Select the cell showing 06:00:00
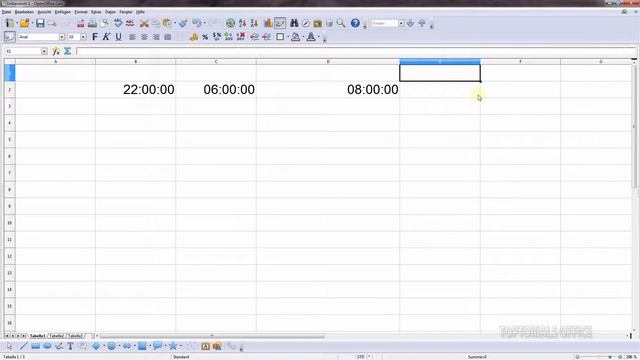The height and width of the screenshot is (360, 640). [216, 89]
